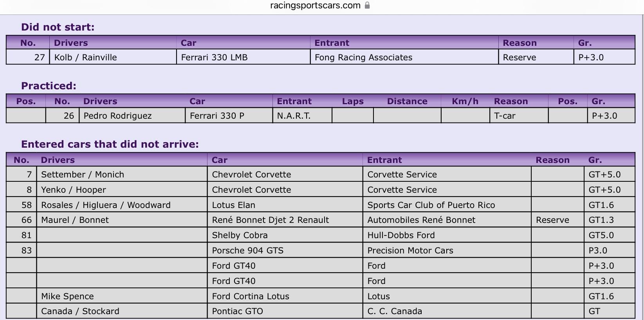Click the 'Laps' column header

pyautogui.click(x=353, y=101)
